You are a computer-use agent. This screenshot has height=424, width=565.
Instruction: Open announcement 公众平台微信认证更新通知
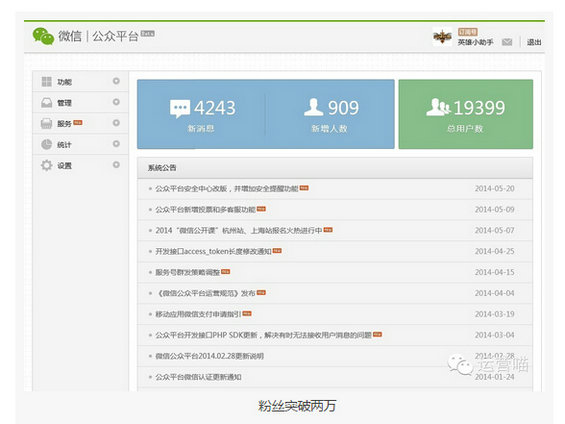tap(198, 377)
